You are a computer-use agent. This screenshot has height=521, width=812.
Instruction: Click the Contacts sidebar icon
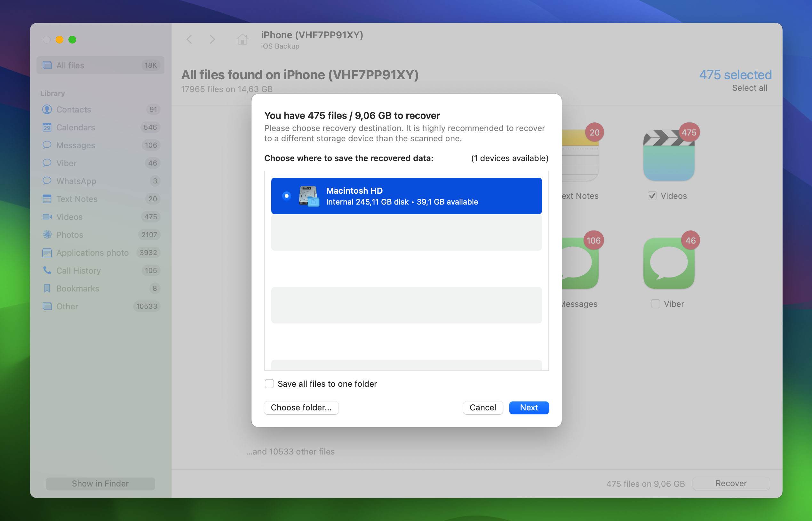pyautogui.click(x=47, y=109)
